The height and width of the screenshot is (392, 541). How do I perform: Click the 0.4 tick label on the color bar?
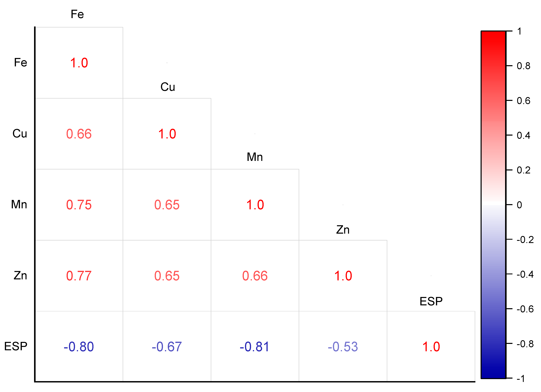[523, 136]
